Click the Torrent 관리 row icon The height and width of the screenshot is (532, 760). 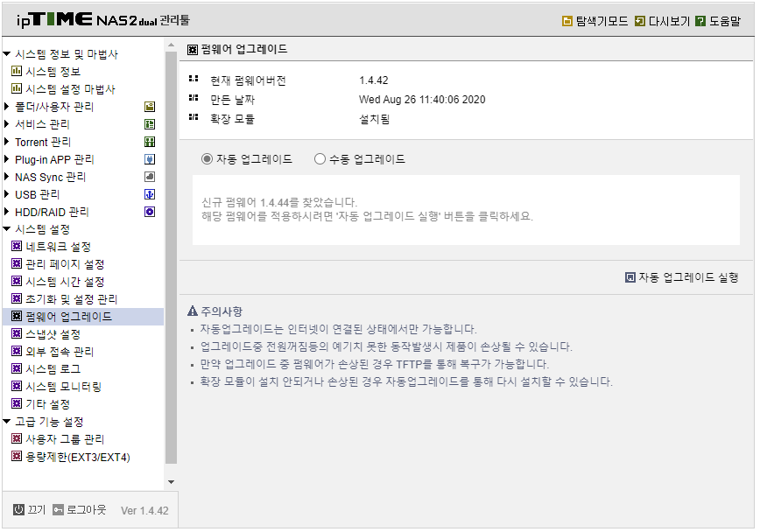pos(150,142)
